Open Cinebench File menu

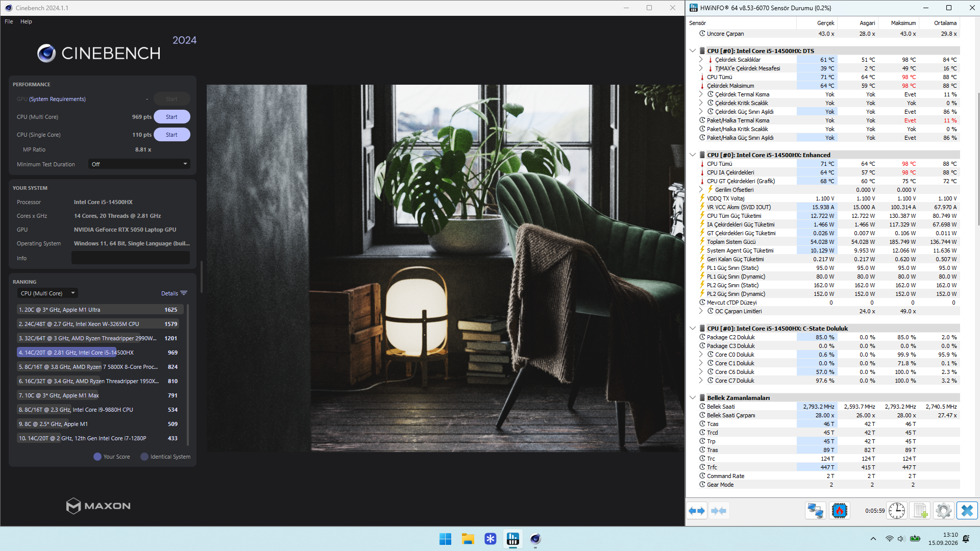(x=9, y=21)
